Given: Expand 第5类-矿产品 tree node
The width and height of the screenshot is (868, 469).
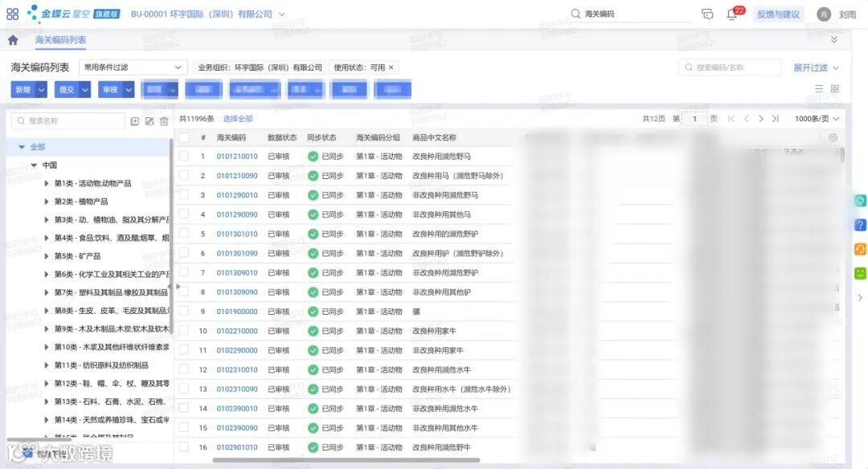Looking at the screenshot, I should click(x=47, y=257).
